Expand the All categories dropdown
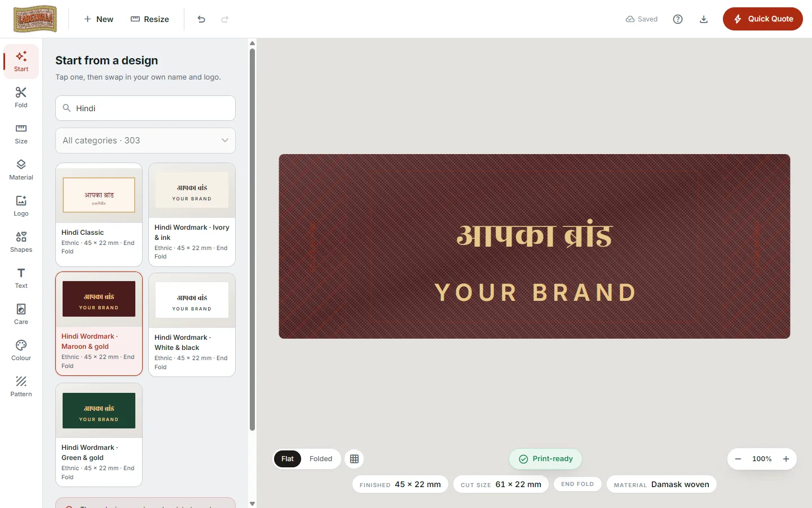The height and width of the screenshot is (508, 812). tap(145, 141)
